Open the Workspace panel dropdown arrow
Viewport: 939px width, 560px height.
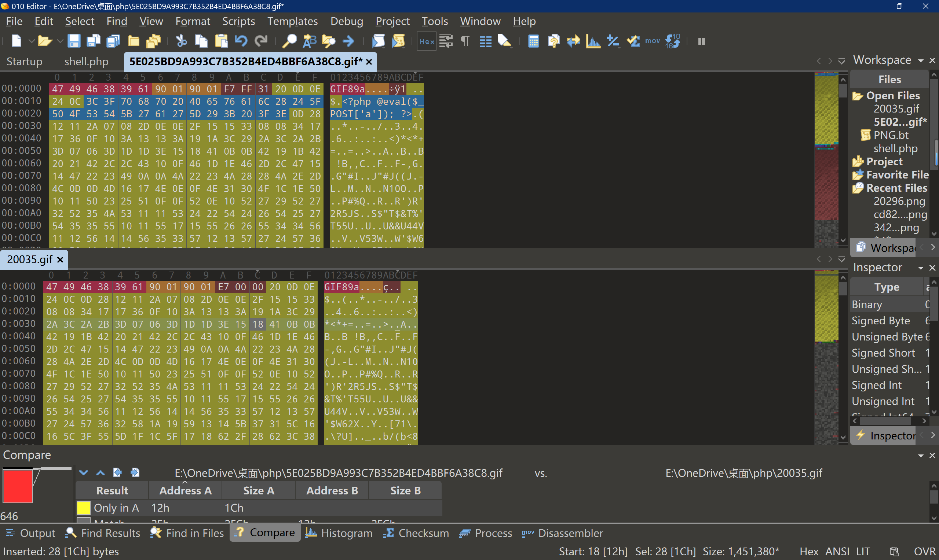tap(921, 60)
